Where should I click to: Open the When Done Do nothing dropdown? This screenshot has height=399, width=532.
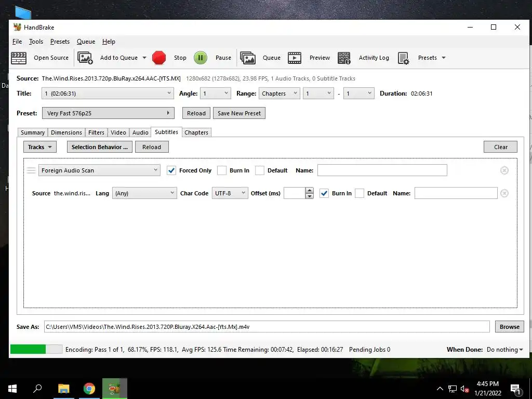[x=504, y=350]
